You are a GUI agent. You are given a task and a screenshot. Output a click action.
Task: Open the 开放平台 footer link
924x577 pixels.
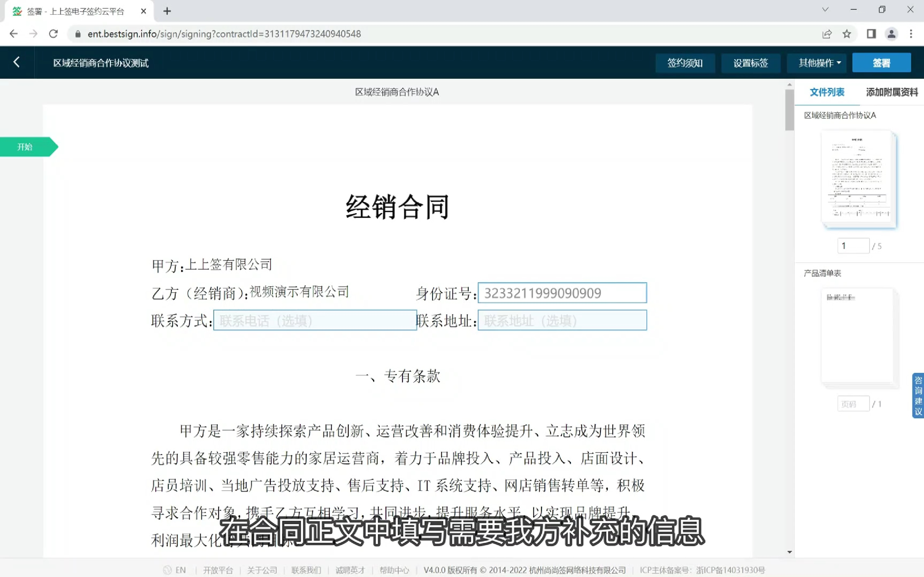coord(218,570)
